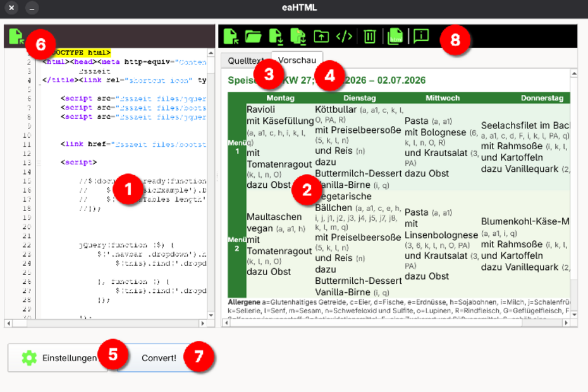Click the Donnerstag column header
Viewport: 588px width, 392px height.
click(542, 98)
